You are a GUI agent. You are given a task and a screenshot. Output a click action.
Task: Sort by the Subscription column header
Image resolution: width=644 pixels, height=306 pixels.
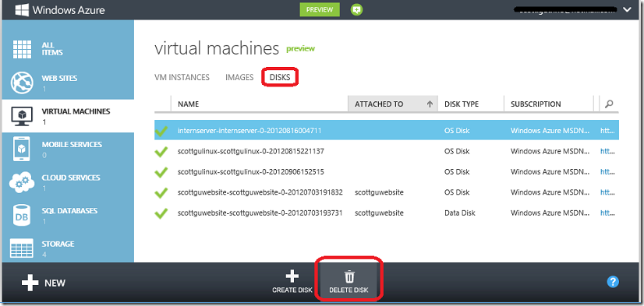click(x=536, y=104)
